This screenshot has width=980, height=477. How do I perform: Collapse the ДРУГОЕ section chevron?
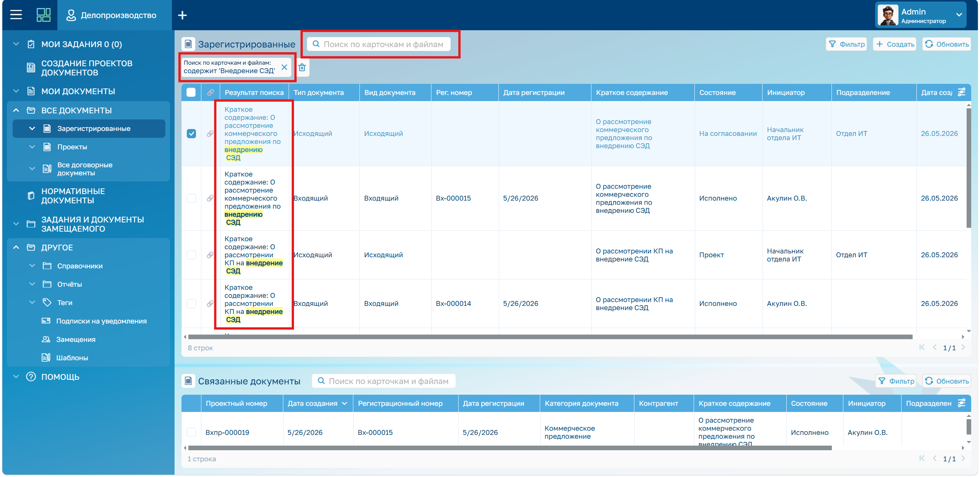16,247
